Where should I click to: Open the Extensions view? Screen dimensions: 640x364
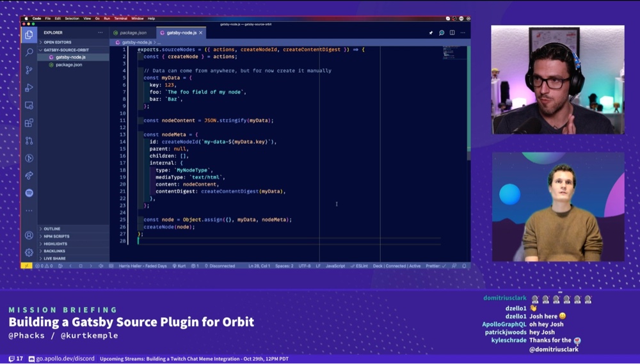pos(29,123)
